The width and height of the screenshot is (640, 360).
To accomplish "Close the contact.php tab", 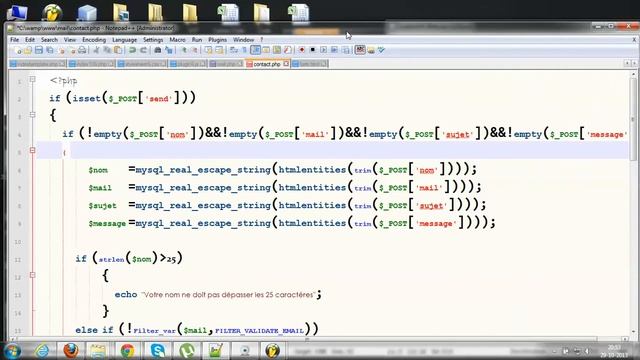I will (x=286, y=64).
